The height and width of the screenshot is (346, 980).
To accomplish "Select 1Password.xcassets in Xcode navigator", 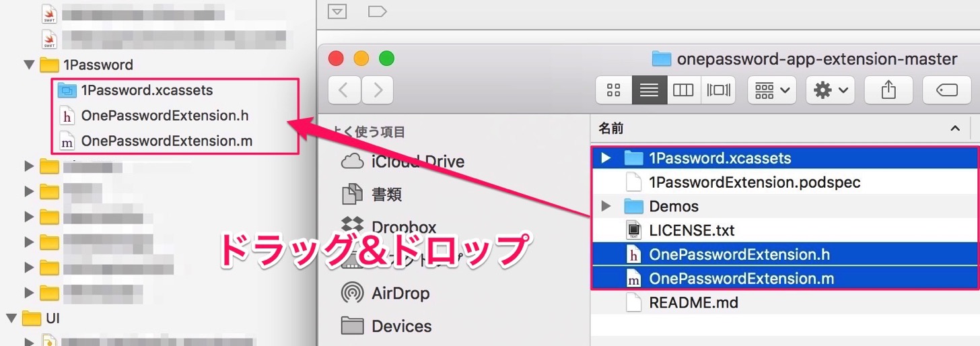I will click(147, 90).
